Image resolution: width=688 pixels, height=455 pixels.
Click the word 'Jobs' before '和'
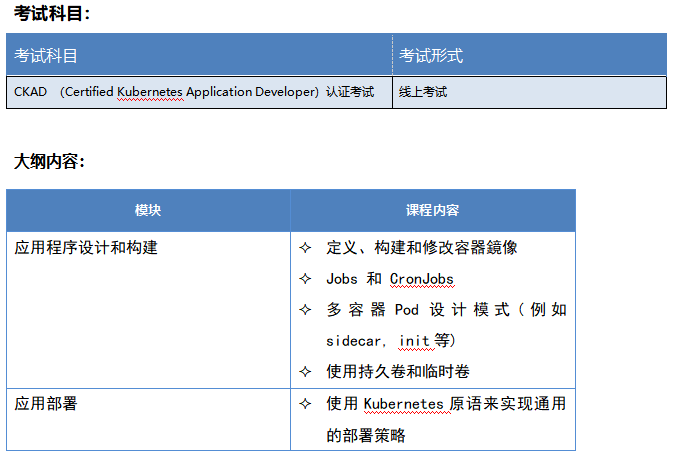(x=342, y=279)
